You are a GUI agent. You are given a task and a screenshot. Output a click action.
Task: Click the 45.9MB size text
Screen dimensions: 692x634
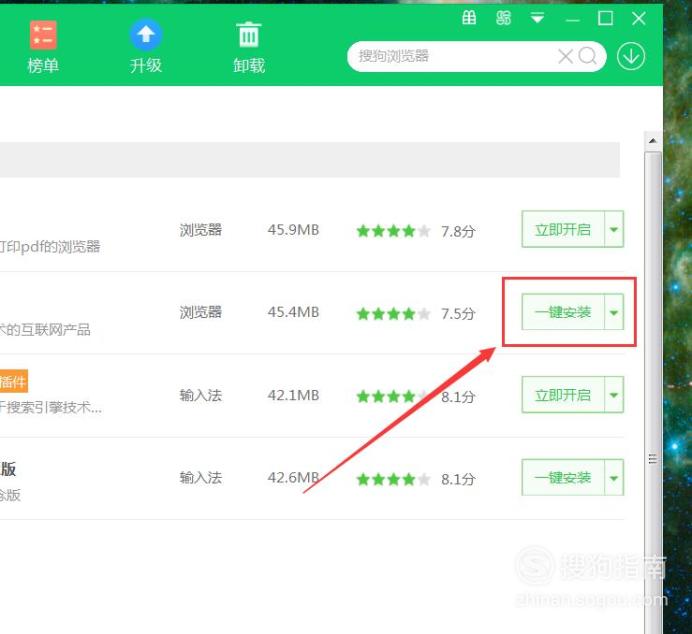pyautogui.click(x=293, y=229)
